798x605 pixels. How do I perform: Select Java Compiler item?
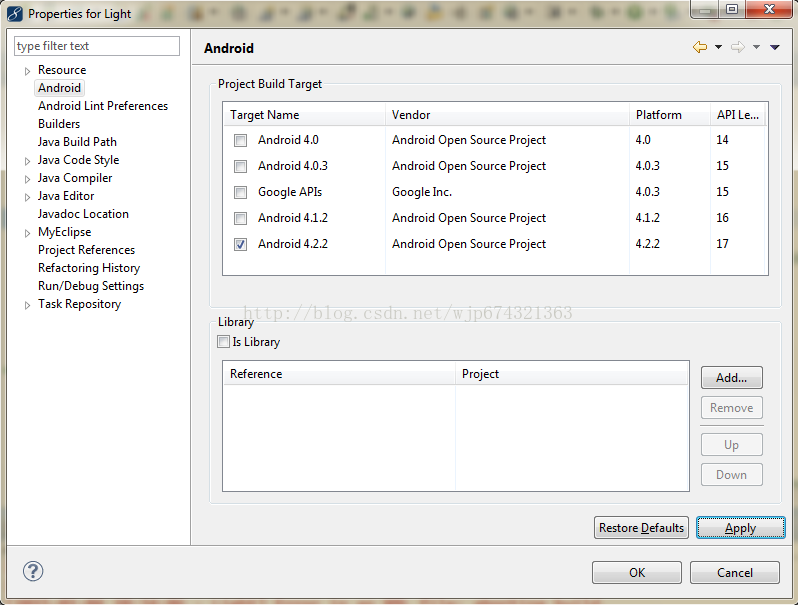click(75, 178)
